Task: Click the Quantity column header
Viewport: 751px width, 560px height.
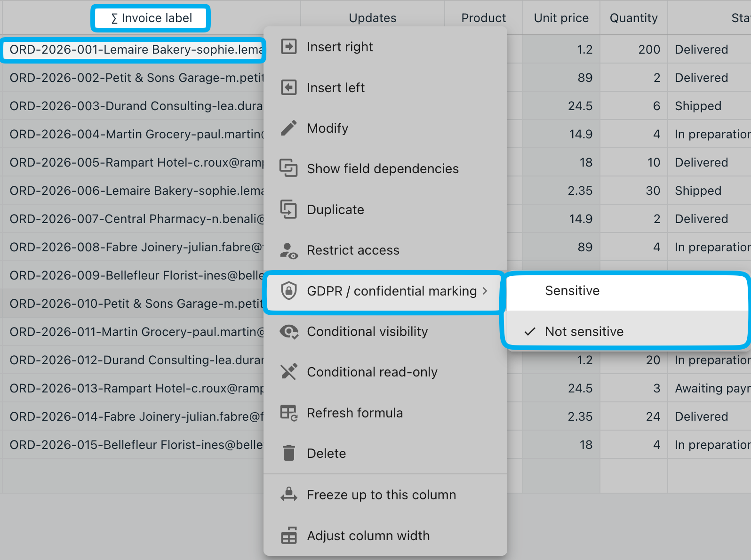Action: click(633, 18)
